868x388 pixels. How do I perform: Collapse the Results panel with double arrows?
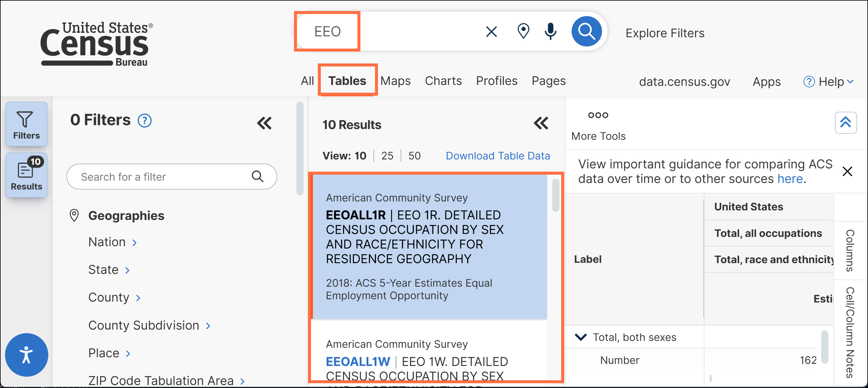[x=541, y=123]
